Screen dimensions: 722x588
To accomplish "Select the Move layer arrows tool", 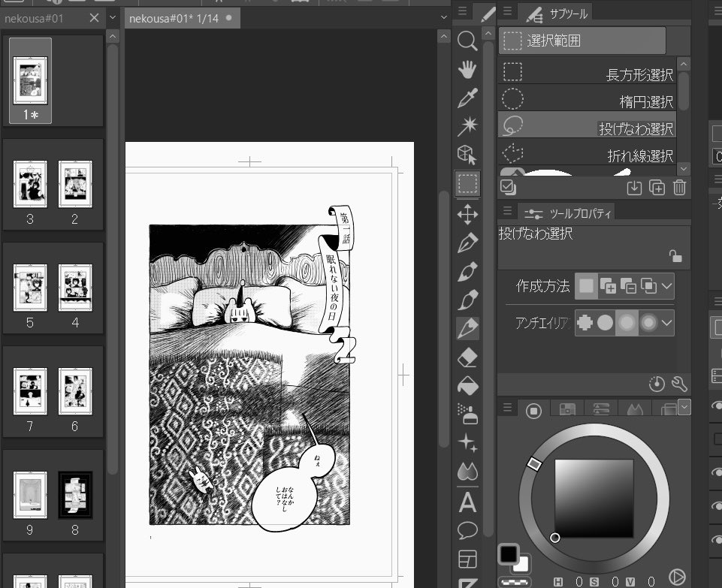I will (x=467, y=215).
